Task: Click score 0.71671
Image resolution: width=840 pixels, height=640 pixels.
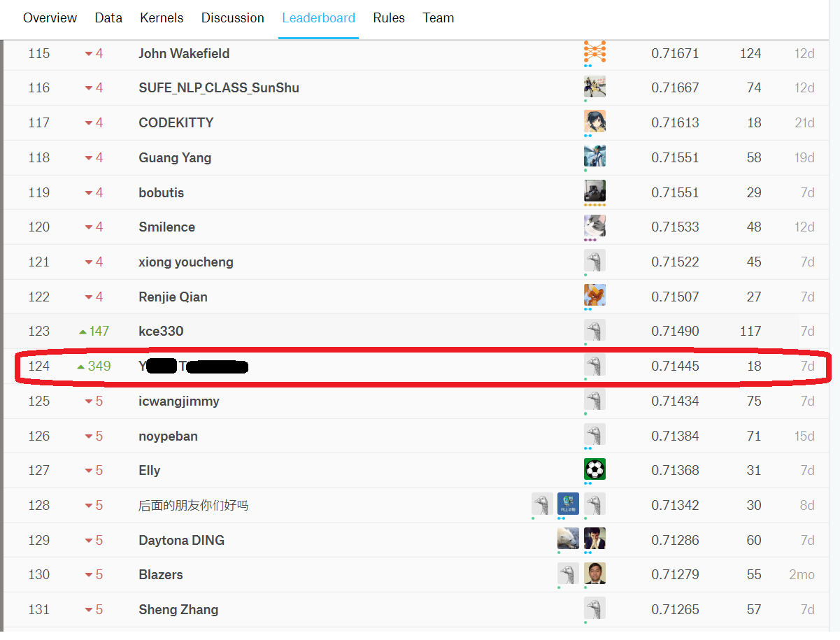Action: tap(675, 53)
